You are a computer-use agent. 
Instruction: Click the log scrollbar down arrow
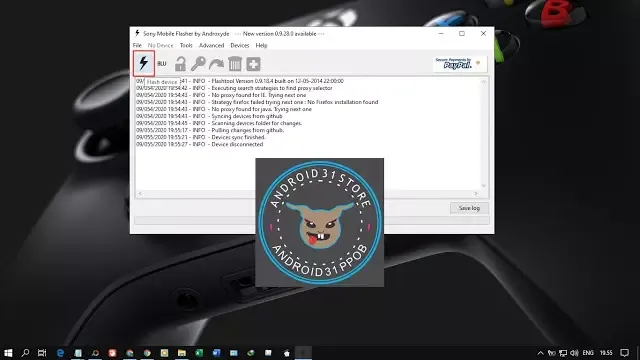484,186
